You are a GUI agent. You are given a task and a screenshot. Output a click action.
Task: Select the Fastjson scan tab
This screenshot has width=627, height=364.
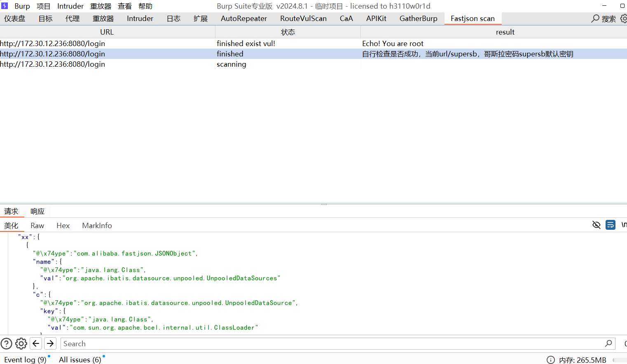(473, 19)
